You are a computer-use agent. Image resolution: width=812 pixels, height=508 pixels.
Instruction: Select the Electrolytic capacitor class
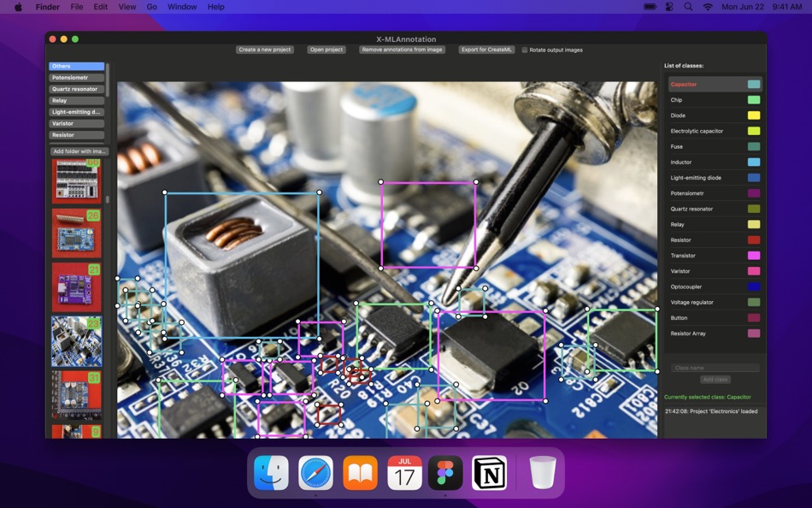click(x=715, y=131)
